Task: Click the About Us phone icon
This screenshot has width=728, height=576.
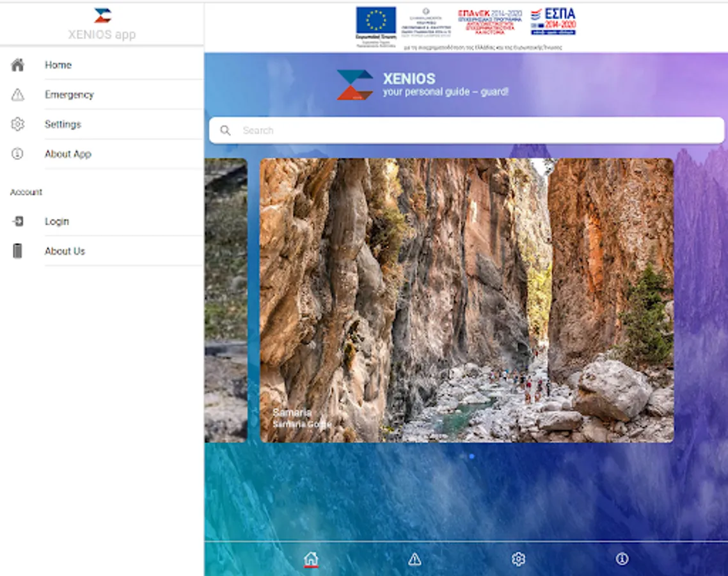Action: pyautogui.click(x=18, y=251)
